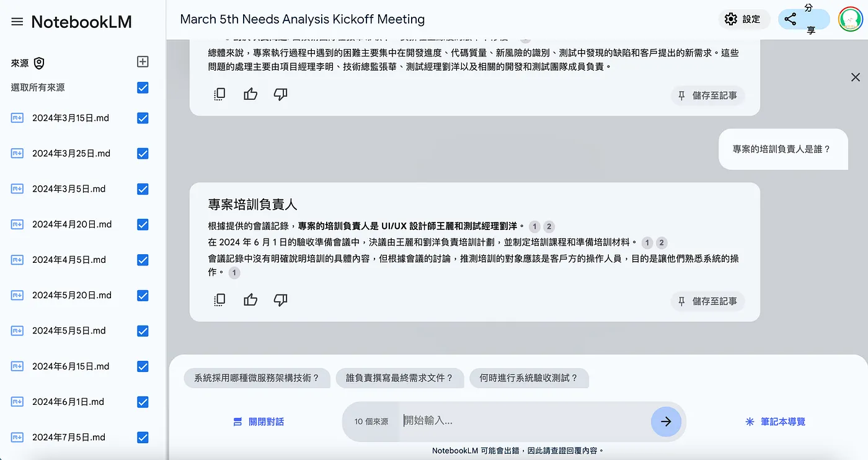Uncheck source 2024年3月5日.md
Screen dimensions: 868x460
pyautogui.click(x=143, y=189)
